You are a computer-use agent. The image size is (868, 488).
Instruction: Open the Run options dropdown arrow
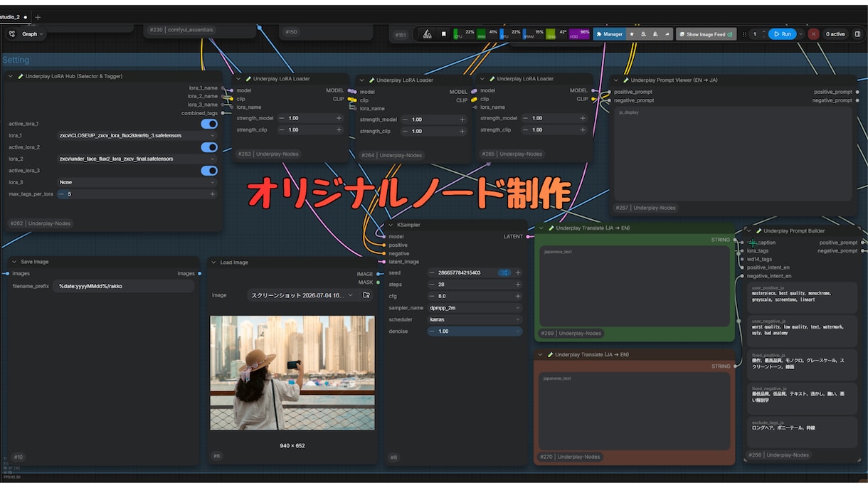tap(801, 34)
